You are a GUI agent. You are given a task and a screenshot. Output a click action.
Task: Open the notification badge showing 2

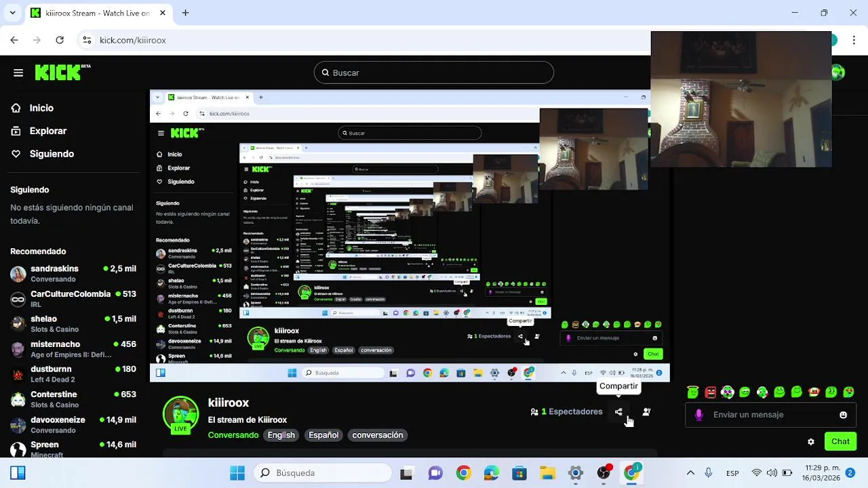(x=850, y=473)
